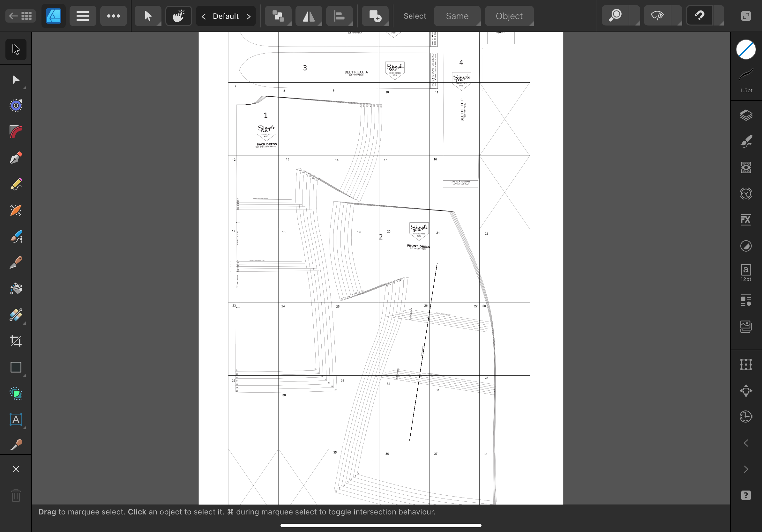Select the Pencil tool
The height and width of the screenshot is (532, 762).
(x=16, y=184)
